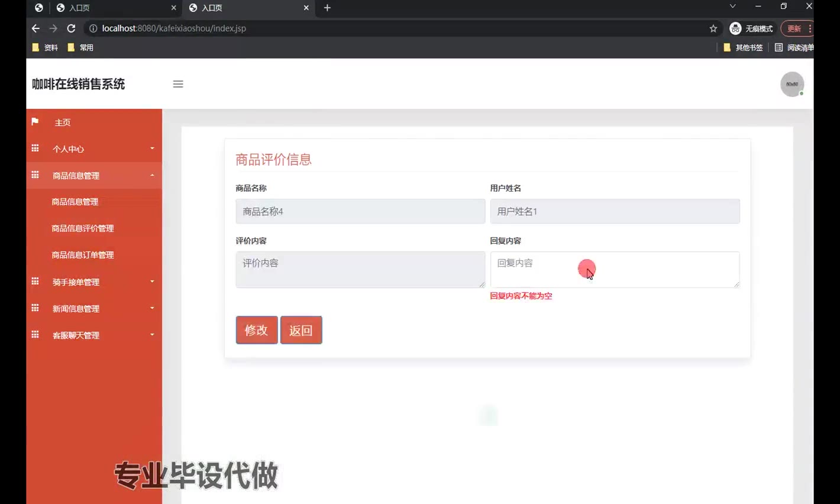Viewport: 840px width, 504px height.
Task: Open the 其他书签 folder
Action: coord(743,47)
